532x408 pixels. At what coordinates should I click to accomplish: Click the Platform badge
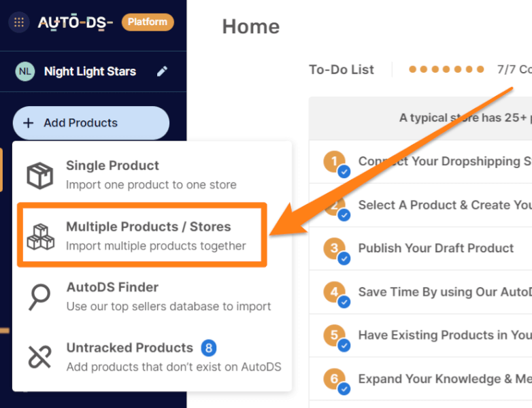[x=148, y=22]
